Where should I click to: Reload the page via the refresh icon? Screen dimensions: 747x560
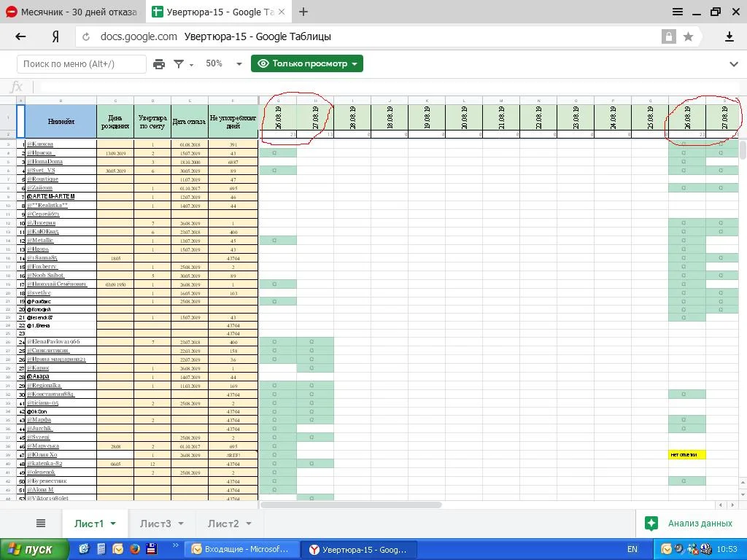tap(86, 36)
